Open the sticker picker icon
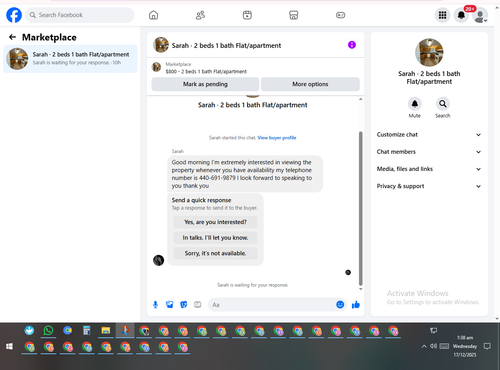The width and height of the screenshot is (500, 370). pyautogui.click(x=184, y=305)
